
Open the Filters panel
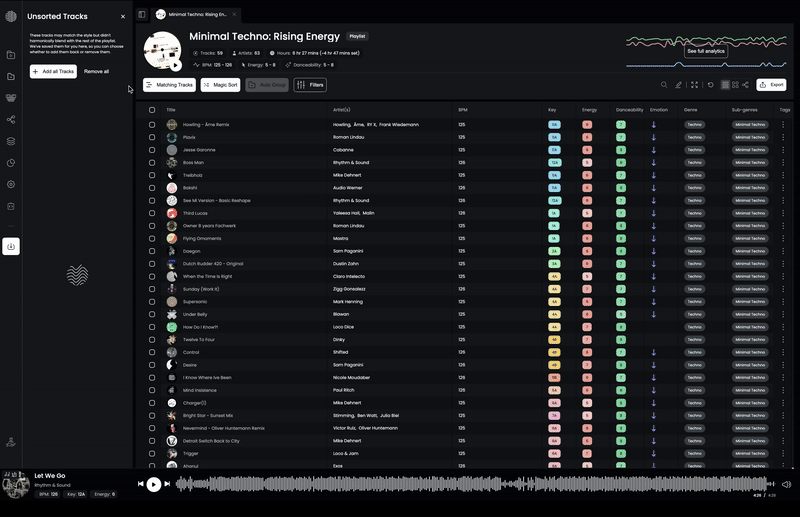click(310, 85)
